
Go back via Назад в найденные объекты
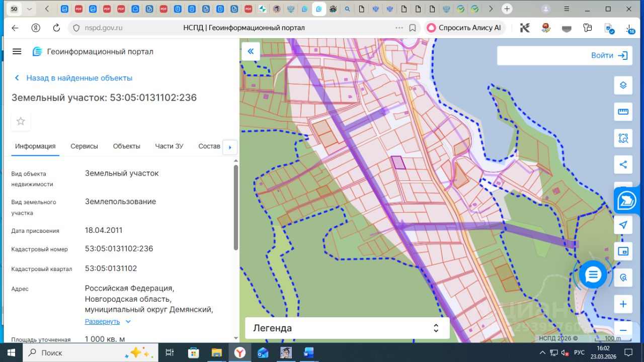click(x=79, y=78)
